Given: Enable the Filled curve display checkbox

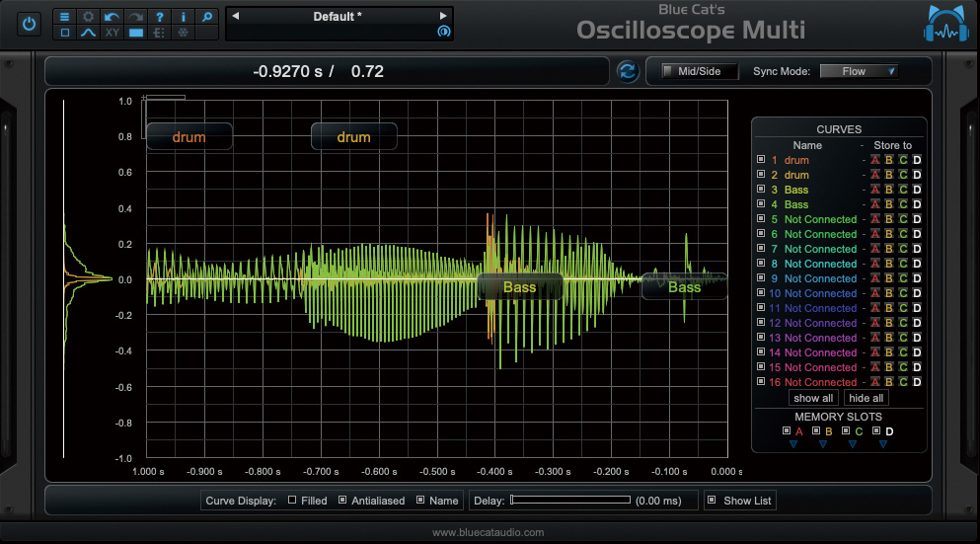Looking at the screenshot, I should 292,500.
